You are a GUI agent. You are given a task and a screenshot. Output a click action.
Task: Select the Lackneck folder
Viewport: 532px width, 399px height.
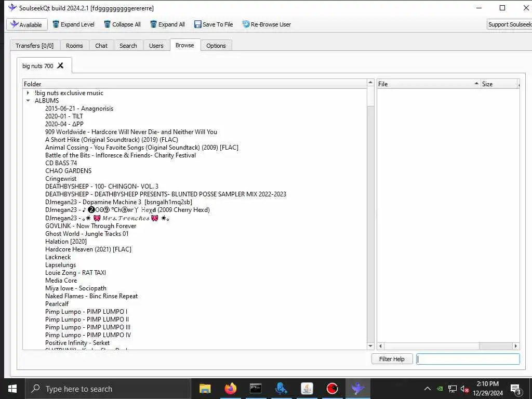[58, 257]
